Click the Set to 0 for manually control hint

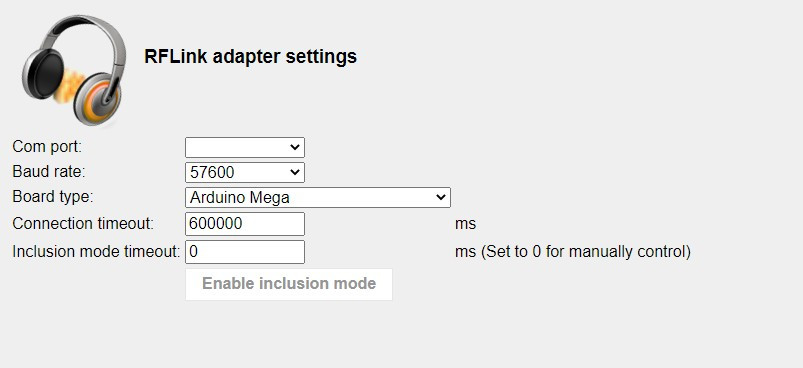[x=586, y=252]
